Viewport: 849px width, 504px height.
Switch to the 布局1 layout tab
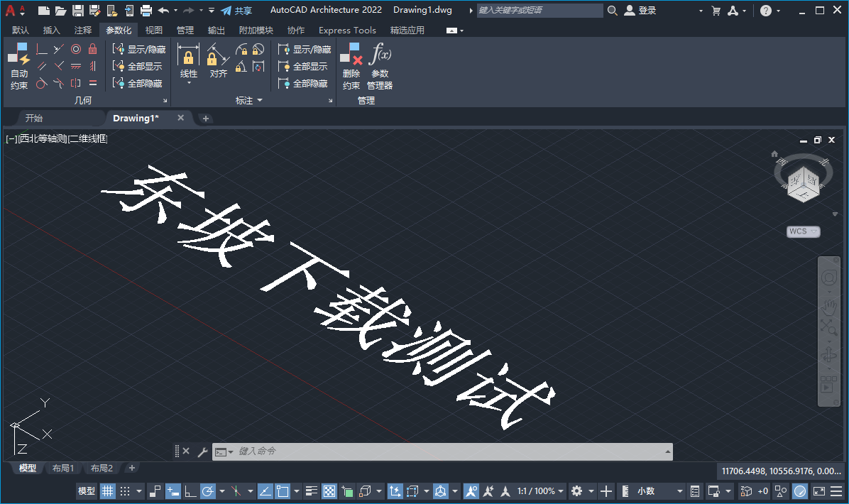(62, 468)
